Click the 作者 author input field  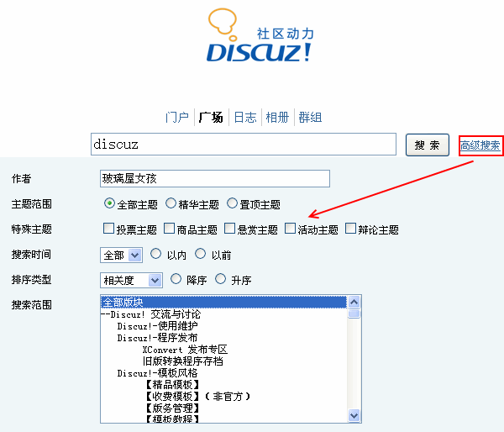click(215, 178)
